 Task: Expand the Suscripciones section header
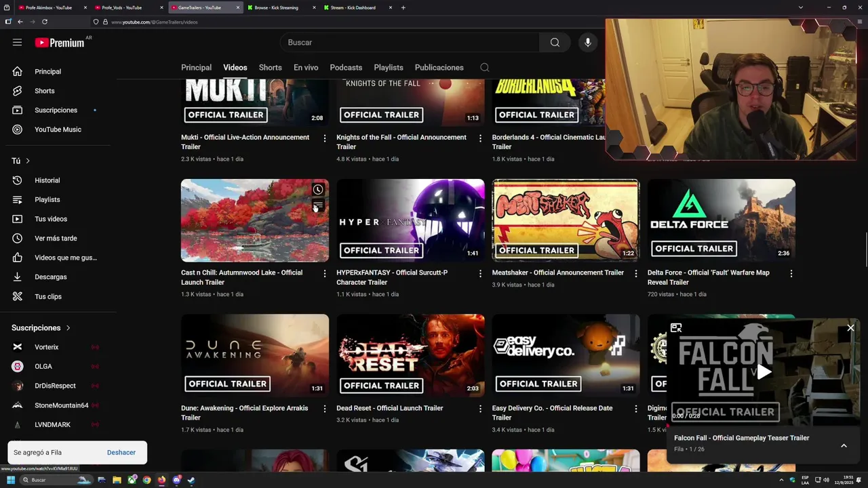pyautogui.click(x=41, y=327)
